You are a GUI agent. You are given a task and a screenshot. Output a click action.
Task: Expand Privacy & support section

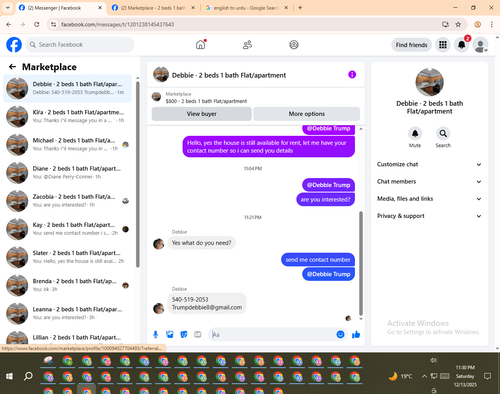click(429, 216)
